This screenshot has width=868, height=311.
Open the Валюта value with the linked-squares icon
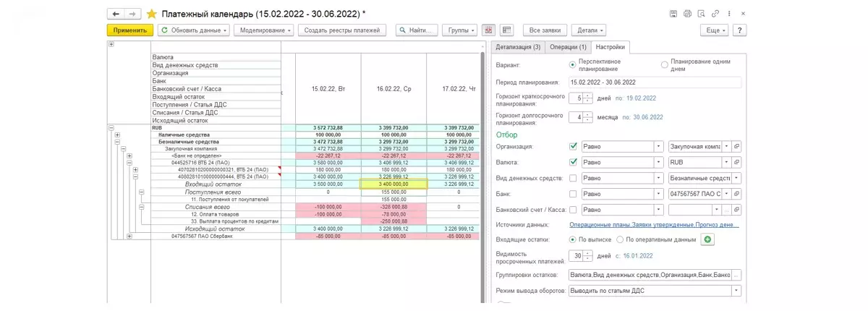click(x=737, y=162)
